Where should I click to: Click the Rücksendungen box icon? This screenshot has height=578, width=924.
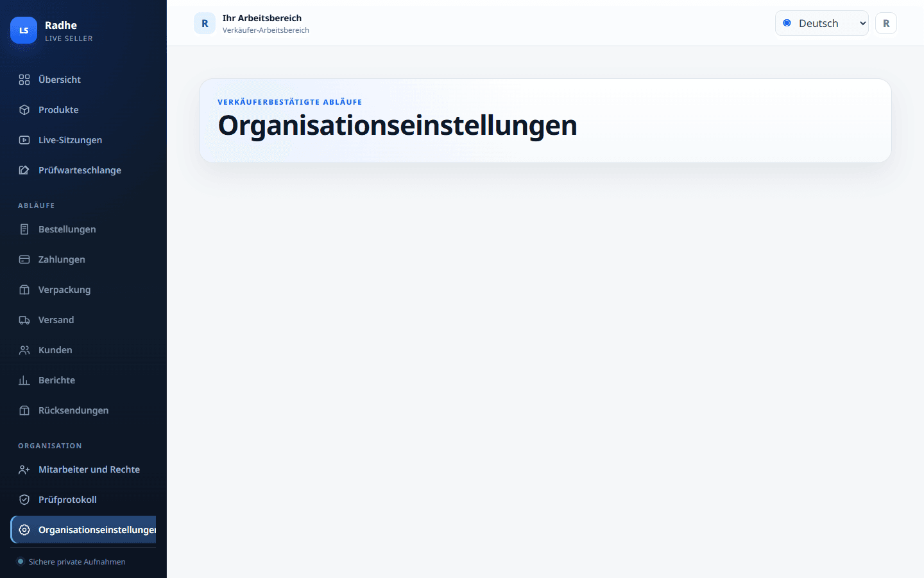(x=24, y=410)
